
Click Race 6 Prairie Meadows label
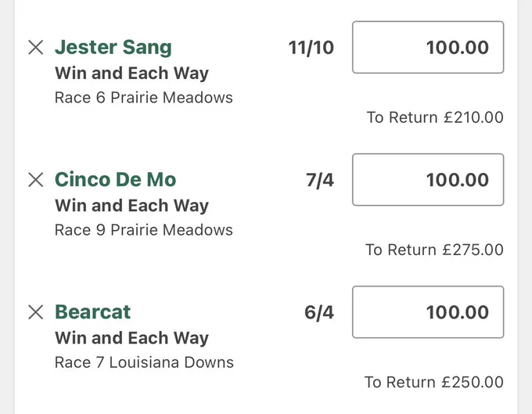click(x=144, y=98)
